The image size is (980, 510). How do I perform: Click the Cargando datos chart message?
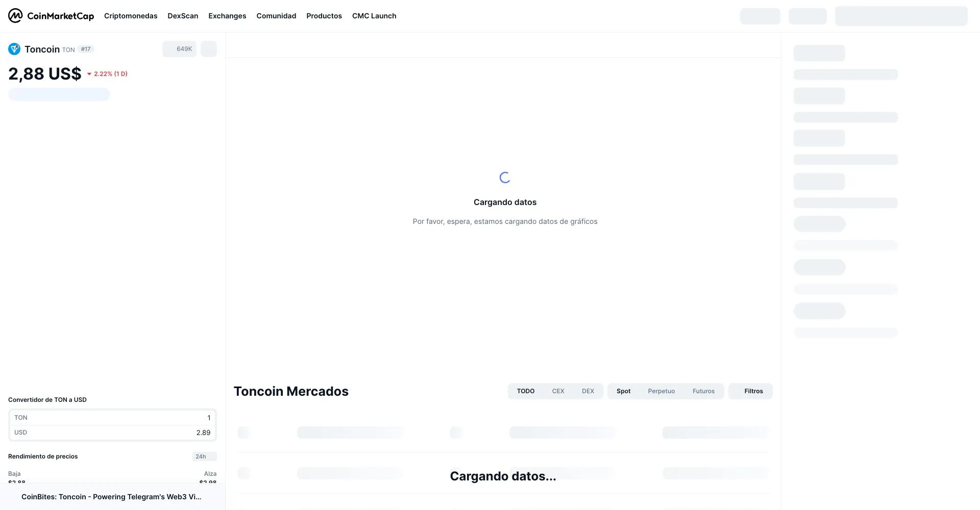(505, 202)
